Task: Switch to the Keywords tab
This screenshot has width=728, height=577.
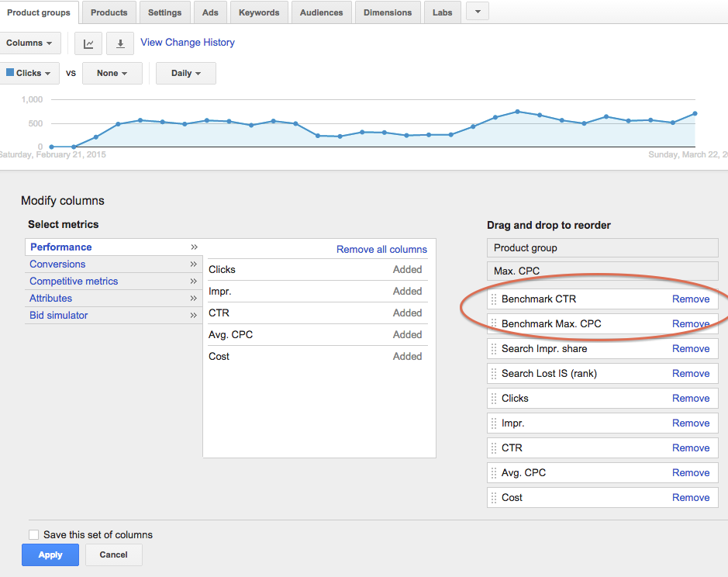Action: point(259,12)
